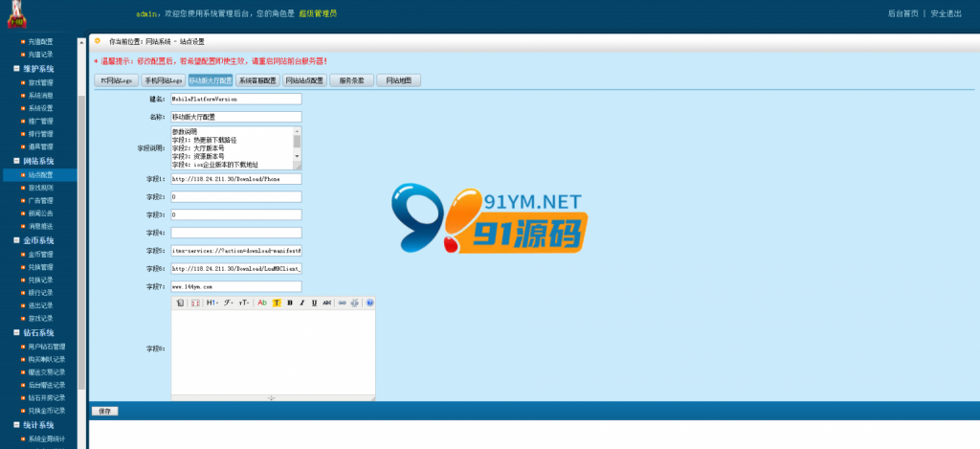This screenshot has height=449, width=980.
Task: Toggle bold formatting in editor
Action: (x=290, y=303)
